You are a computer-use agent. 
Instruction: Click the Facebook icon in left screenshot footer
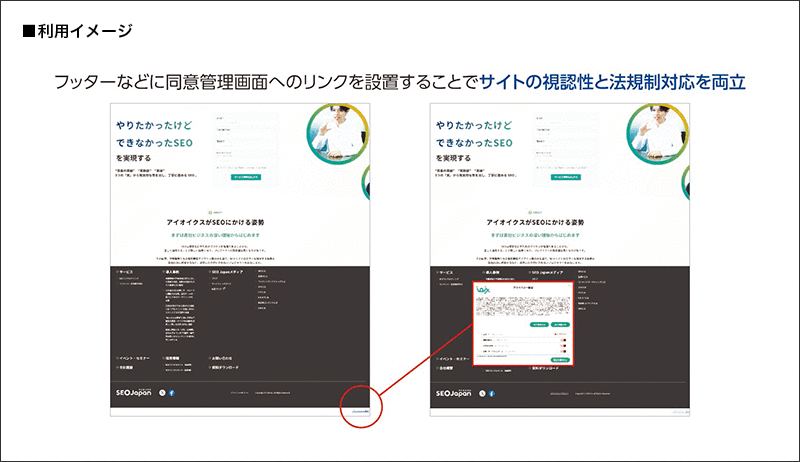[x=171, y=393]
